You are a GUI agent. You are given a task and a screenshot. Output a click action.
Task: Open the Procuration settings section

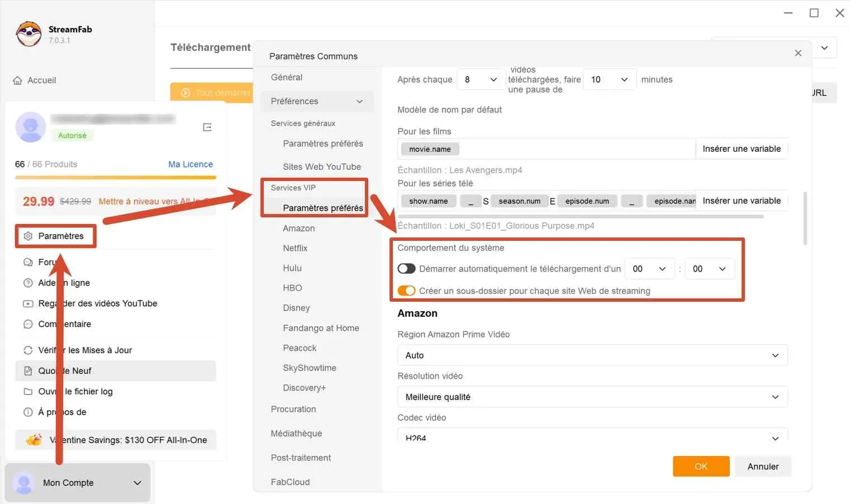pos(293,409)
